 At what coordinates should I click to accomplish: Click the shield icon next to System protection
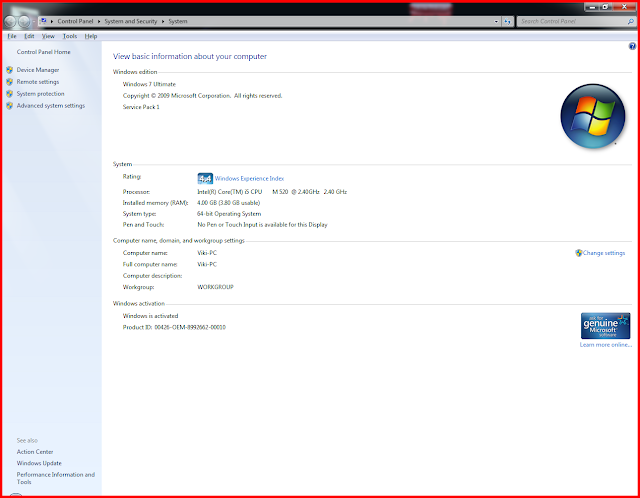(9, 93)
